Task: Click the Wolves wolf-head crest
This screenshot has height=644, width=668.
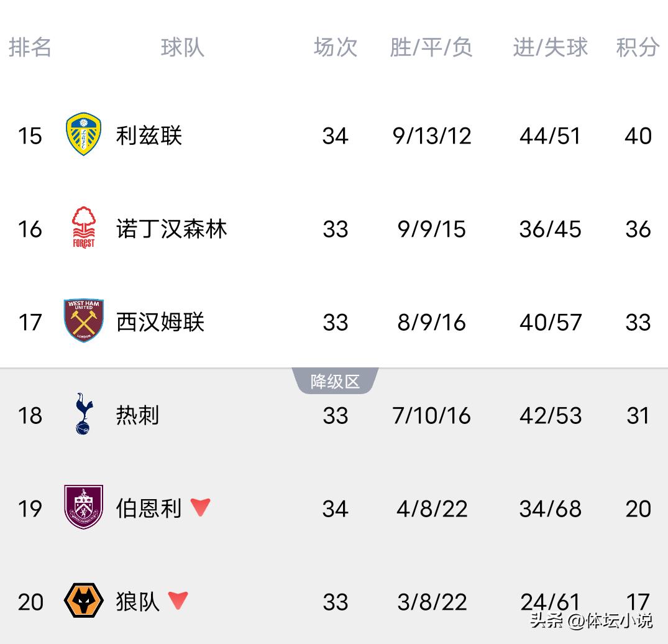Action: [x=83, y=600]
